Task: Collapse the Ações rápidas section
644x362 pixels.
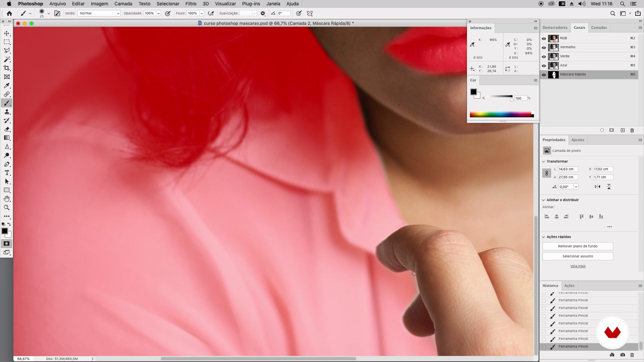Action: 543,237
